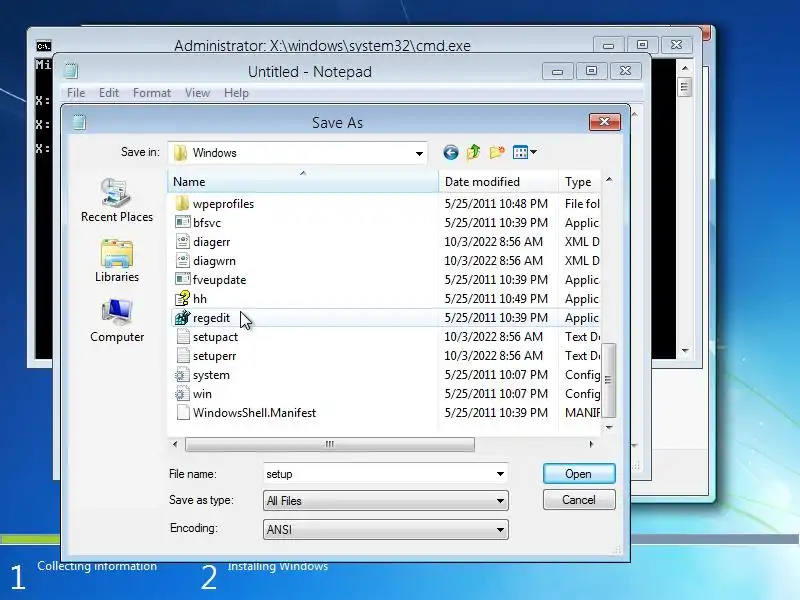Sort by the Type column header
Viewport: 800px width, 600px height.
[x=580, y=182]
